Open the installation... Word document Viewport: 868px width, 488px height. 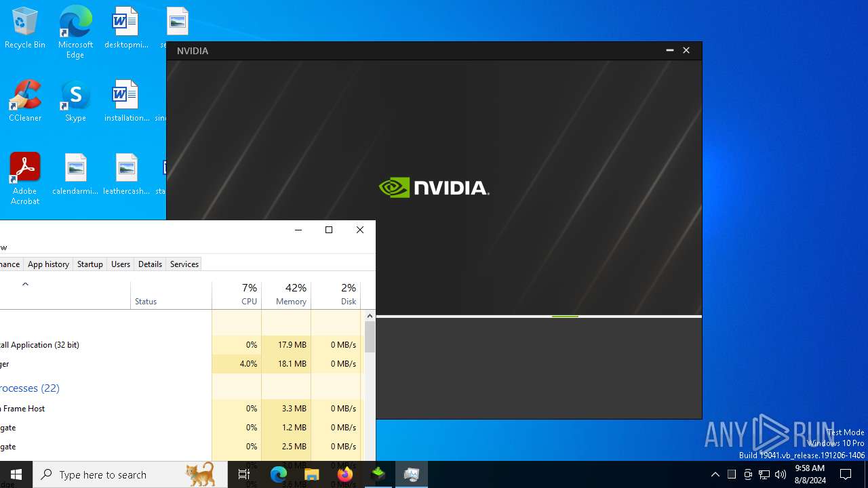(x=126, y=101)
